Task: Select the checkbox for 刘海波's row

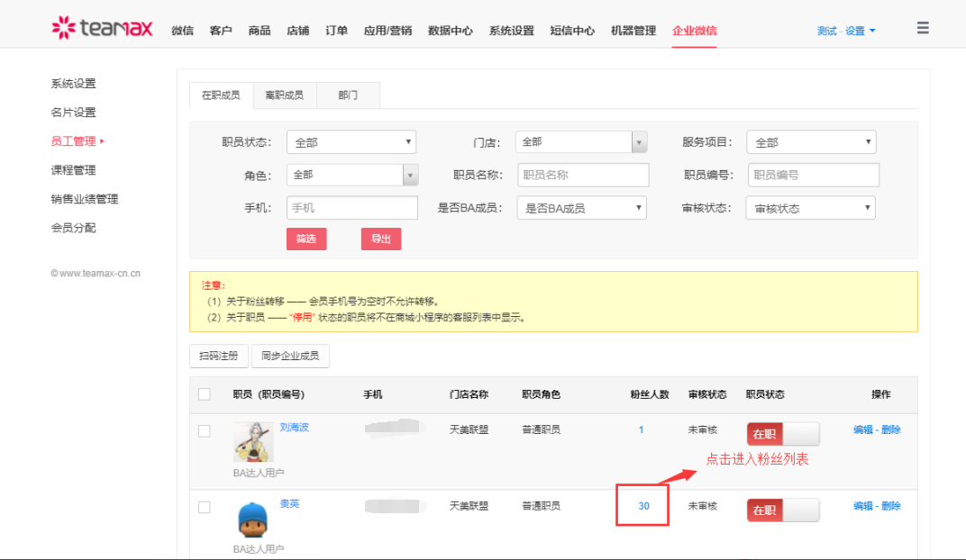Action: 205,431
